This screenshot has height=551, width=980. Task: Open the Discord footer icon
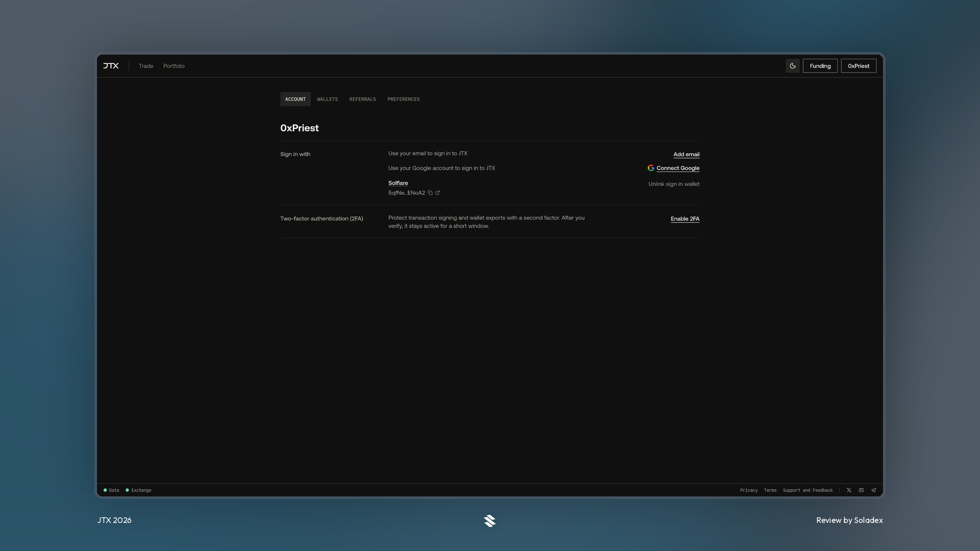click(x=861, y=490)
